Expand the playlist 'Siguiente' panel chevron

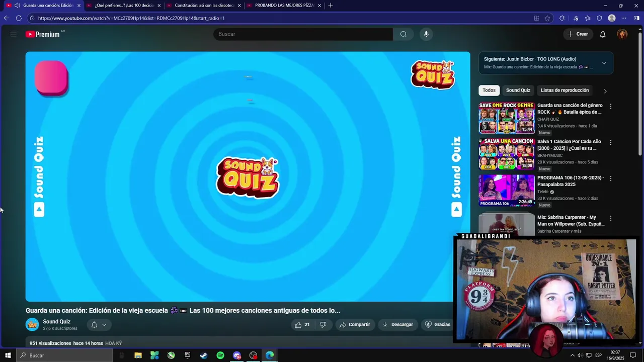[604, 63]
